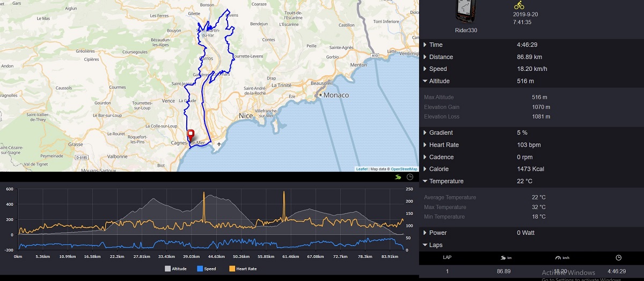The image size is (644, 281).
Task: Click the lap time clock column icon
Action: click(x=618, y=257)
